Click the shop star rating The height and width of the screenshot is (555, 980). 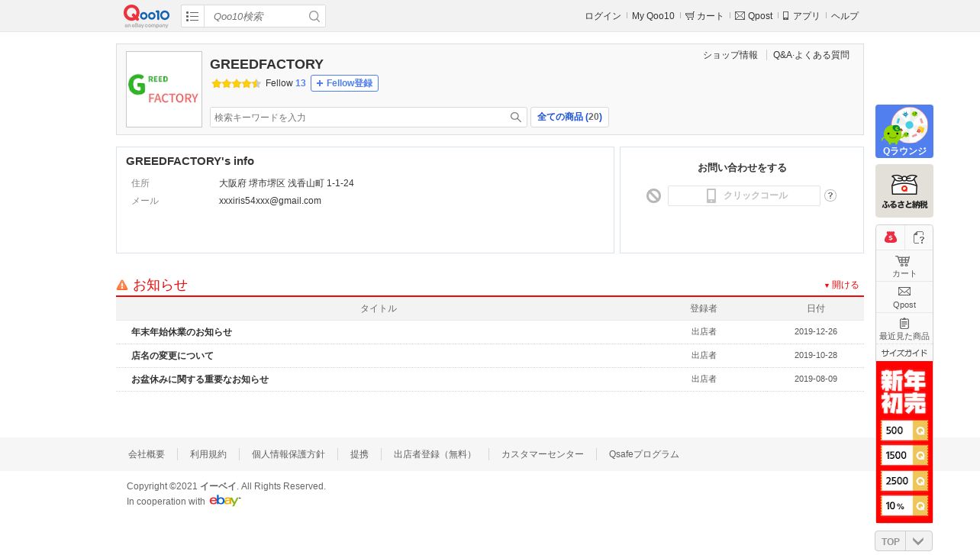(x=237, y=83)
